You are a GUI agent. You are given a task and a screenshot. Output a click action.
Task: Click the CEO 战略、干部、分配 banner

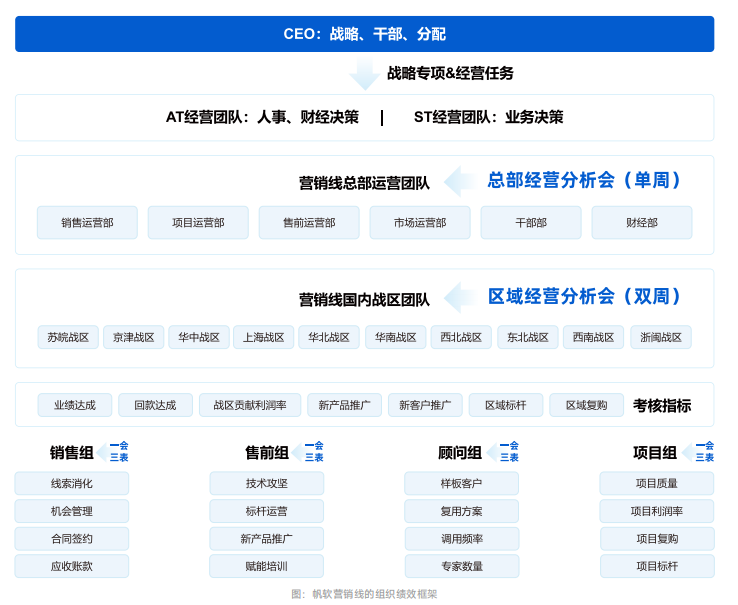click(x=364, y=34)
